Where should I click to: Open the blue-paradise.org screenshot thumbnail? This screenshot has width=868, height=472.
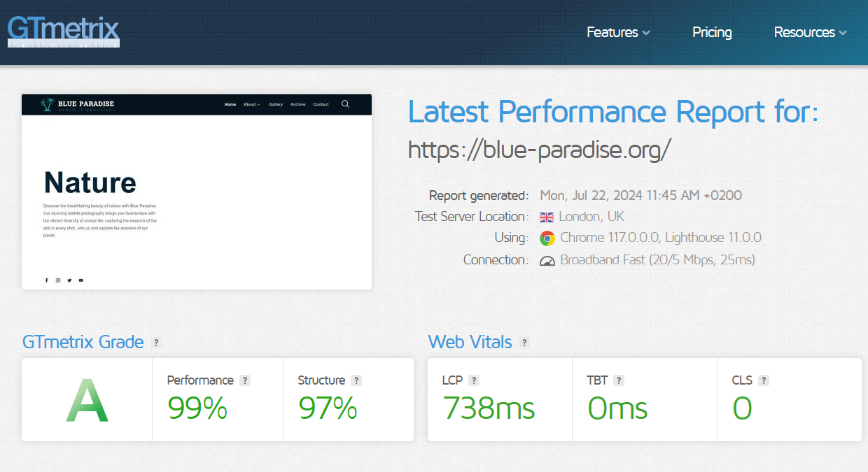(197, 192)
